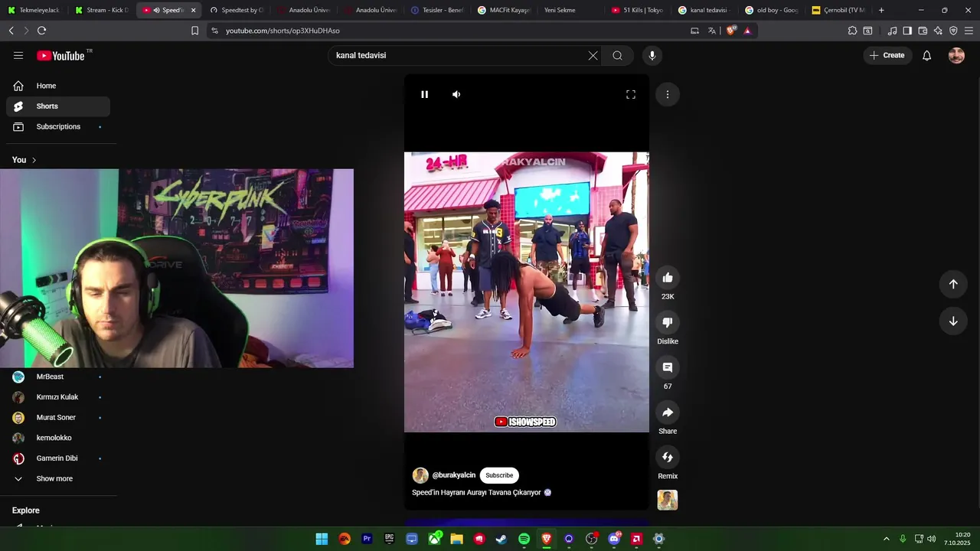Open the burakyalcin channel avatar
980x551 pixels.
(420, 475)
